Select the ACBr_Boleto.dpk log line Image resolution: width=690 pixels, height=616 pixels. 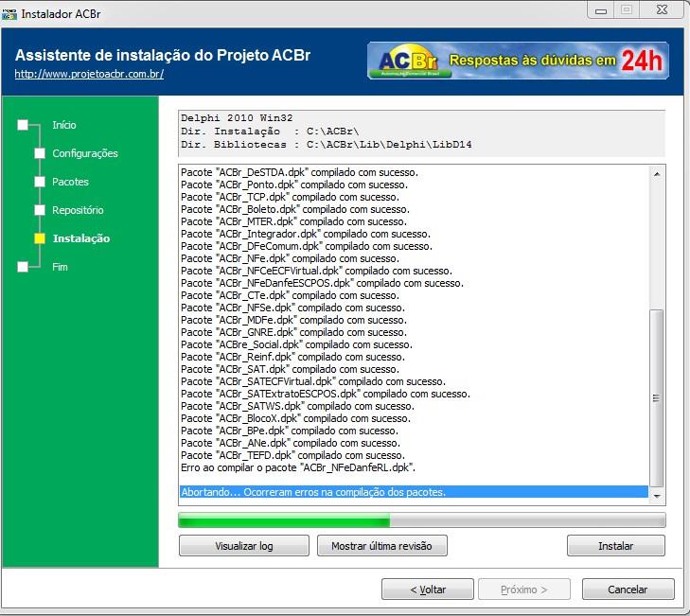pos(294,209)
